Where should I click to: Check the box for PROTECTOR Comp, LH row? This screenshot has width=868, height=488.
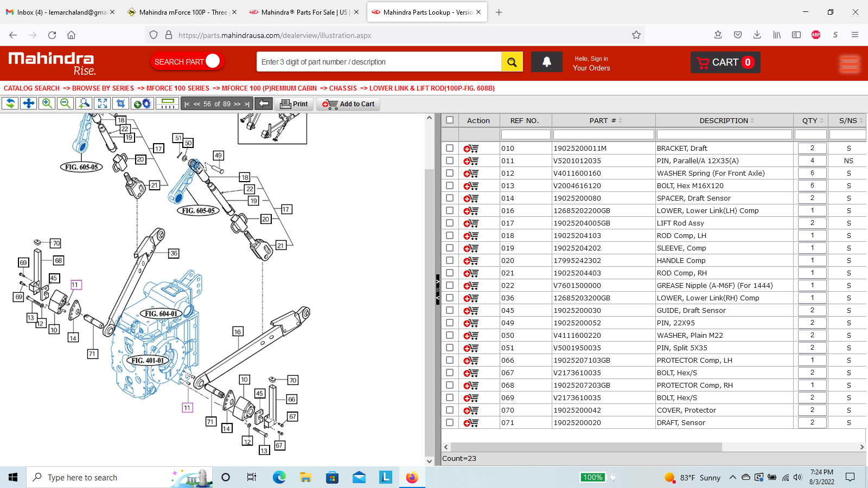(x=450, y=360)
